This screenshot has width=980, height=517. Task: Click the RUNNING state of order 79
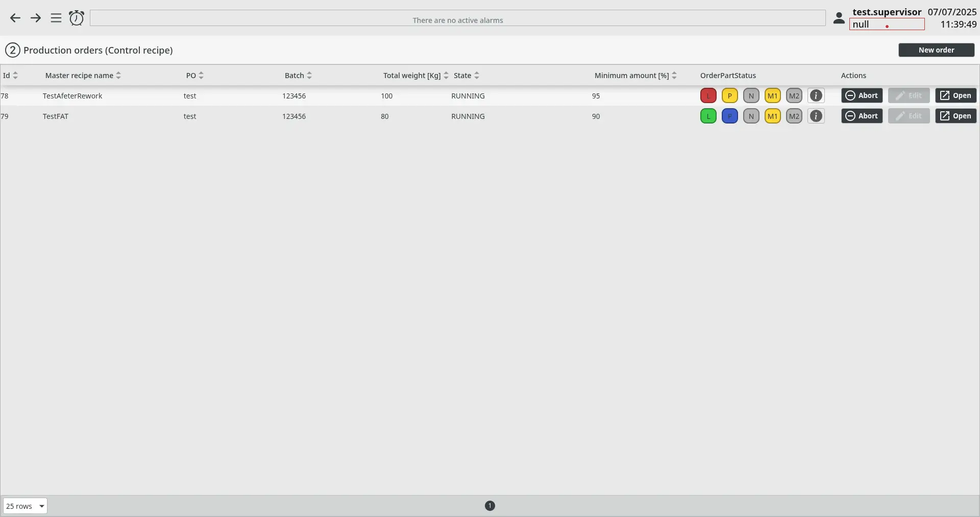pyautogui.click(x=468, y=116)
